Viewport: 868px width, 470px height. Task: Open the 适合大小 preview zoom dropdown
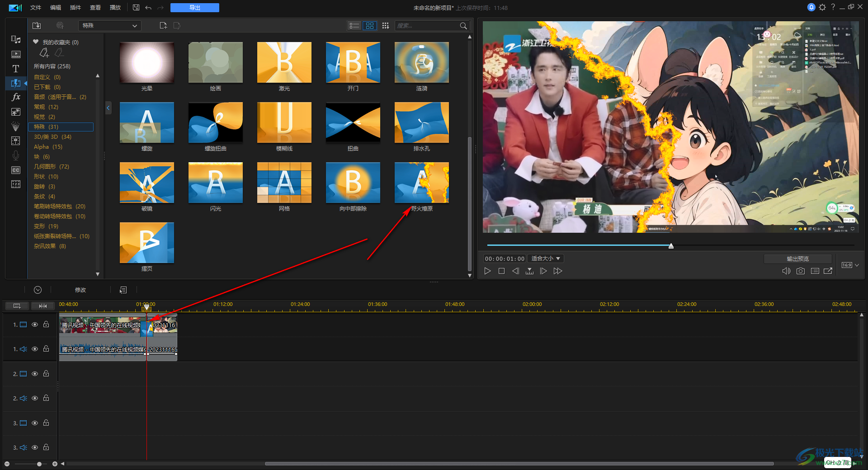[x=546, y=258]
